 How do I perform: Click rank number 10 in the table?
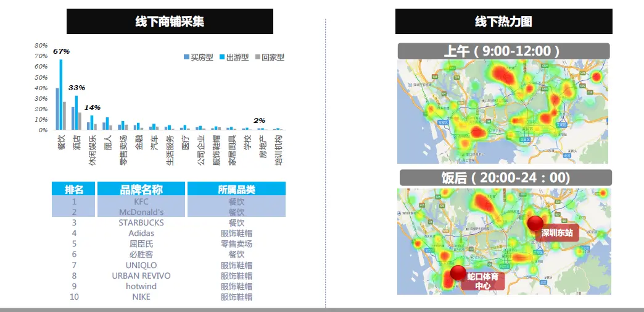coord(74,297)
